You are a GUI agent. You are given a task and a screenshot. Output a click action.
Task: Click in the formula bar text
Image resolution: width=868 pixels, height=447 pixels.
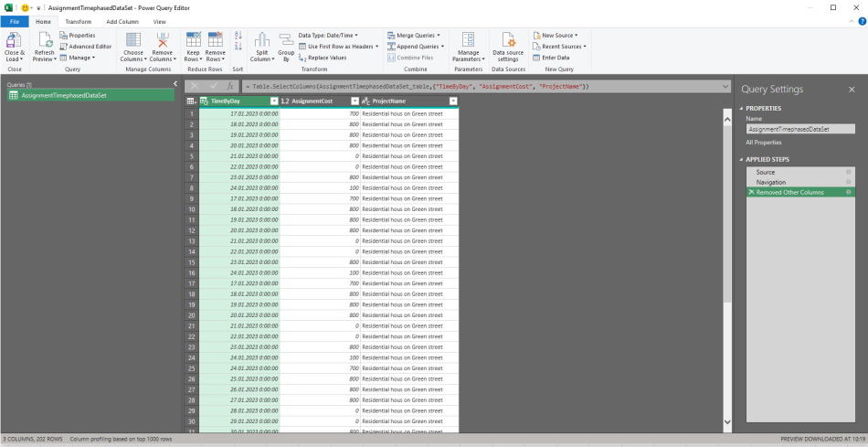pyautogui.click(x=417, y=87)
